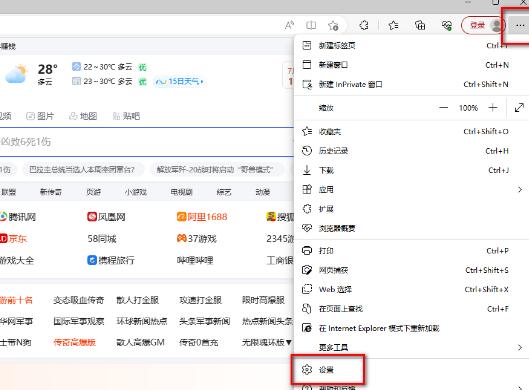Image resolution: width=529 pixels, height=390 pixels.
Task: Toggle the immersive reader icon
Action: click(x=311, y=25)
